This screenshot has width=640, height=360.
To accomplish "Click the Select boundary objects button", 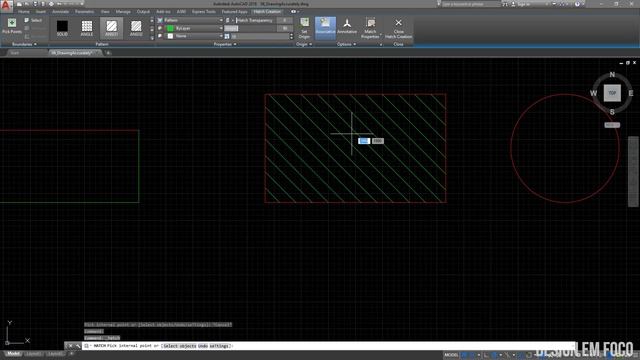I will point(33,20).
